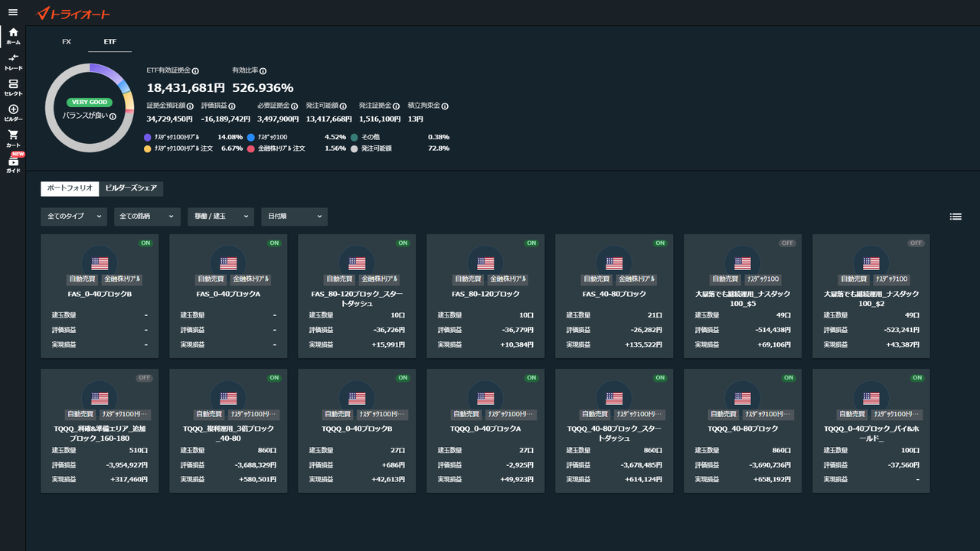The width and height of the screenshot is (980, 551).
Task: Open the ビルダー sidebar section
Action: click(13, 113)
